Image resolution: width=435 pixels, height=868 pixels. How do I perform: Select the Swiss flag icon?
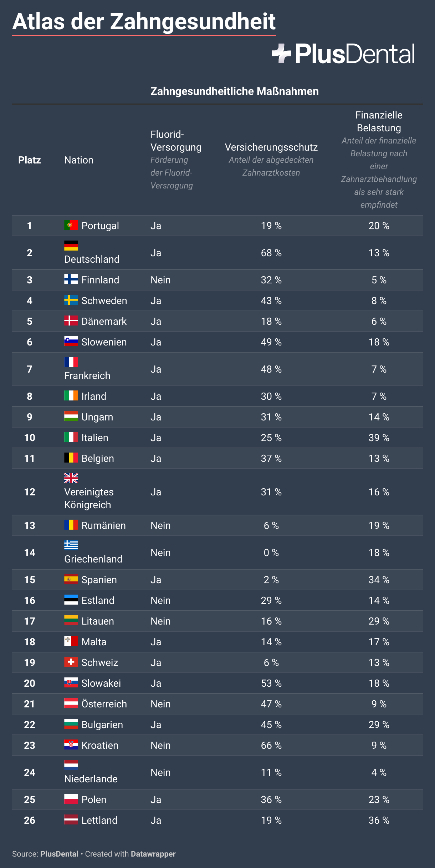(x=71, y=662)
